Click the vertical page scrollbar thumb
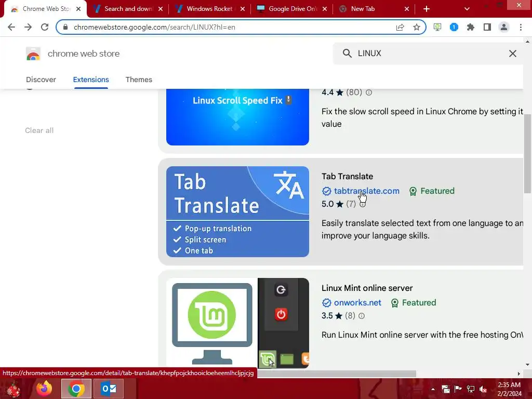This screenshot has height=399, width=532. click(527, 153)
